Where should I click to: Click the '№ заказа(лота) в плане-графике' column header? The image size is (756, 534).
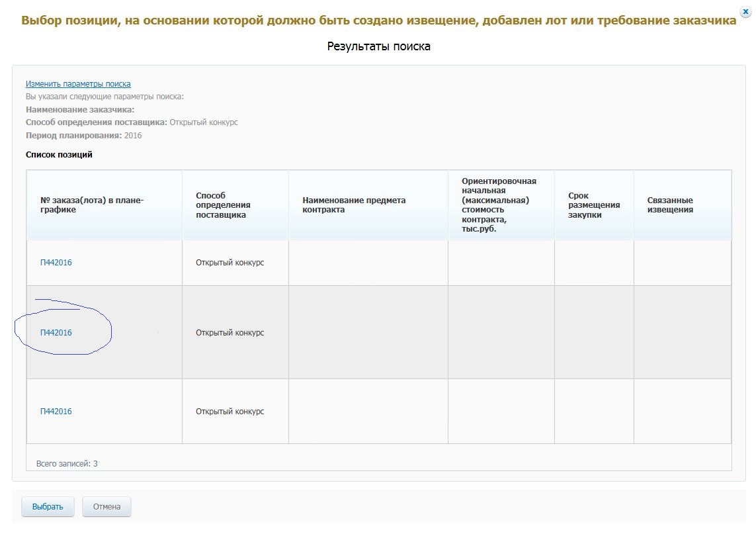click(92, 205)
